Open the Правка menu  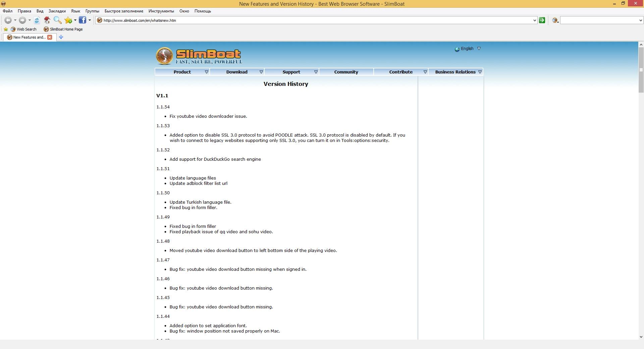pyautogui.click(x=24, y=11)
